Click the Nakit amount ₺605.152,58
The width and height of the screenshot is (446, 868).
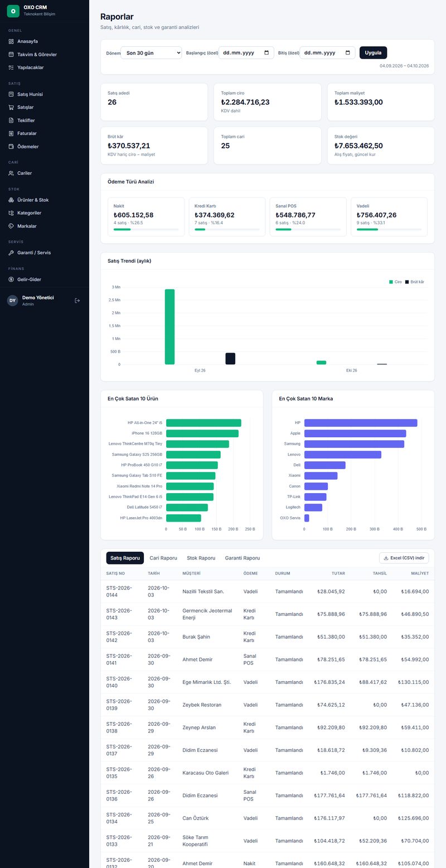133,215
